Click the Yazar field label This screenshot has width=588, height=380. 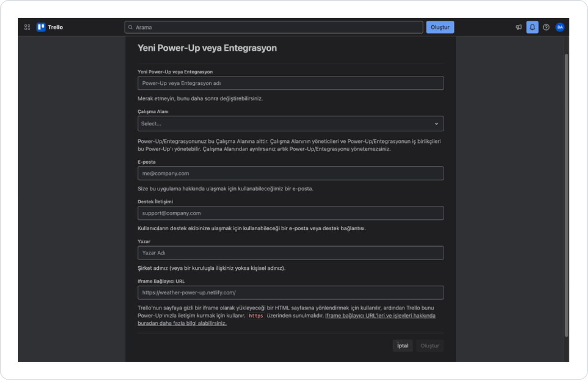coord(144,241)
